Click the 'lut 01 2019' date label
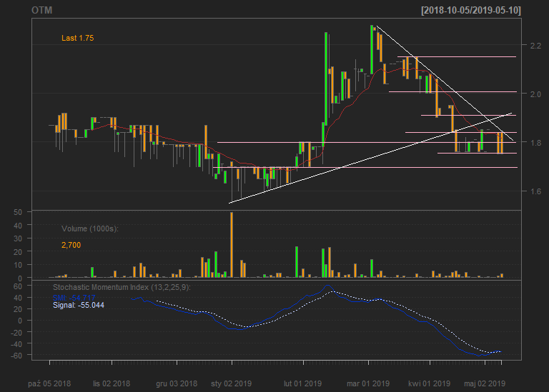 point(303,383)
